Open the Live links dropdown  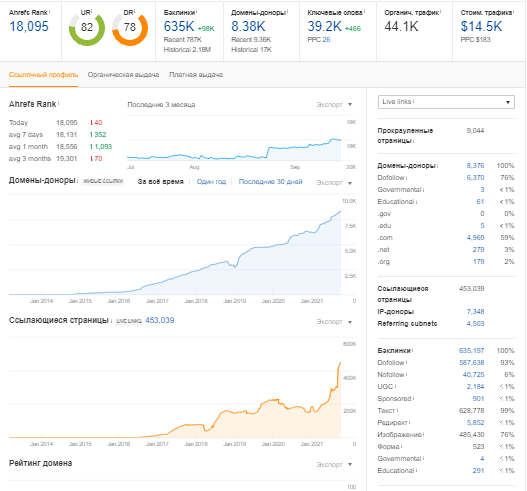coord(446,102)
